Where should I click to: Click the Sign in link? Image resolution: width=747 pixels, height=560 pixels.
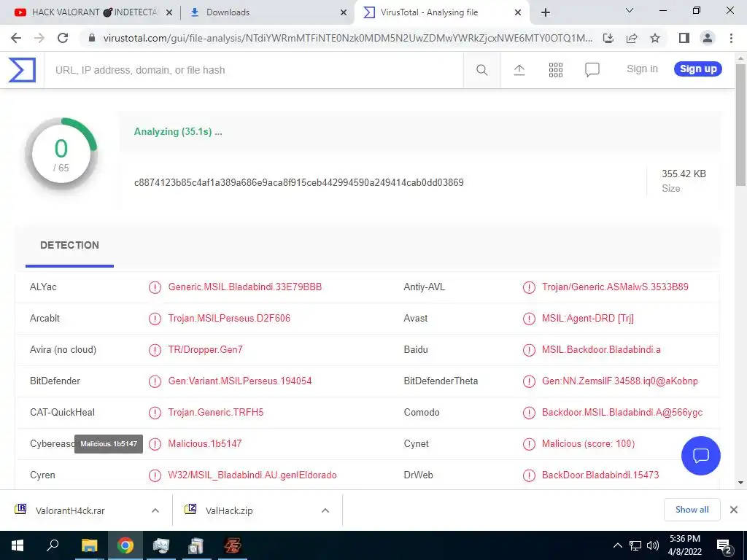click(642, 69)
